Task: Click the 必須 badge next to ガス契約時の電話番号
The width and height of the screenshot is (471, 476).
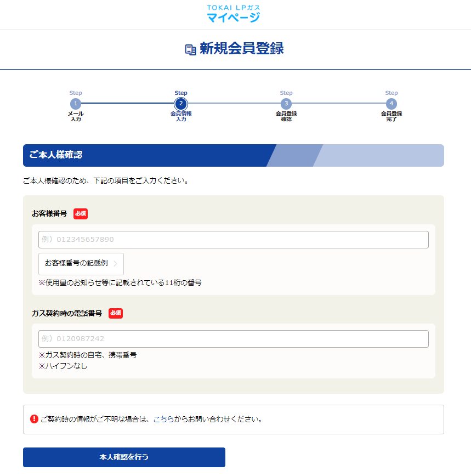Action: coord(115,313)
